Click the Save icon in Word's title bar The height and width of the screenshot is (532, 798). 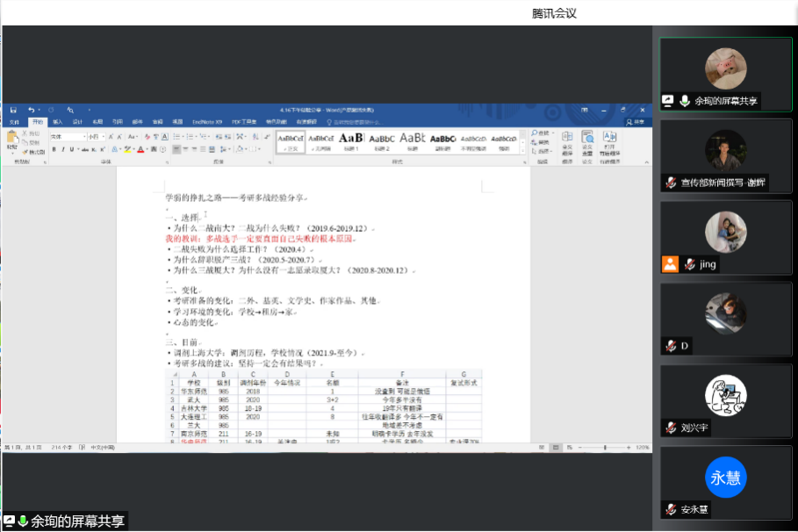coord(13,110)
